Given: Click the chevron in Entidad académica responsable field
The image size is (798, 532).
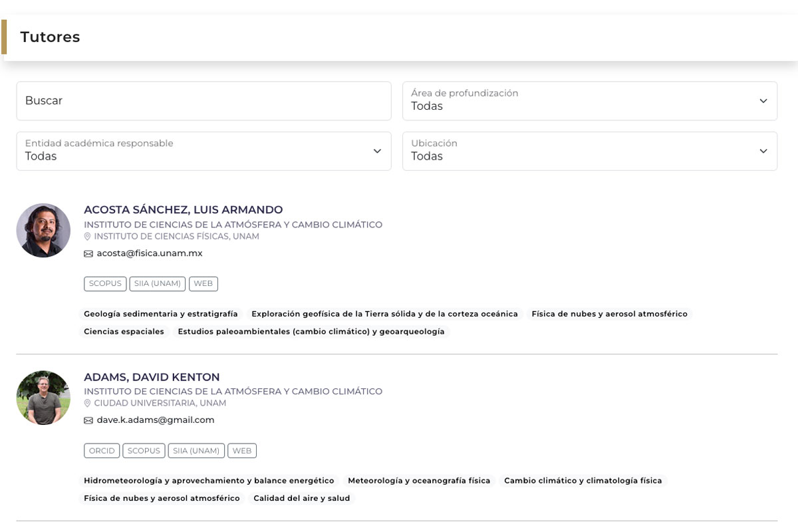Looking at the screenshot, I should (x=377, y=151).
